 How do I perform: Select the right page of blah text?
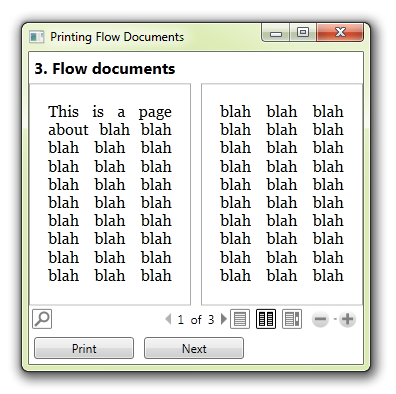click(x=282, y=194)
